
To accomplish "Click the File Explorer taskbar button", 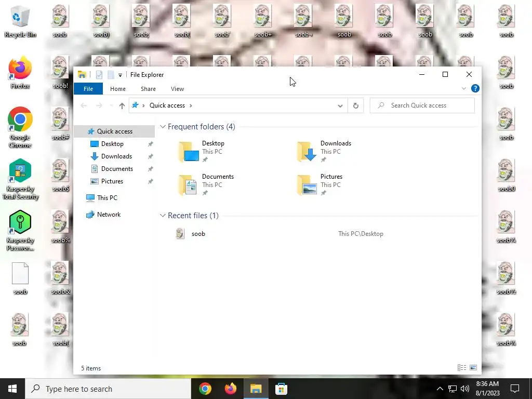I will (256, 389).
